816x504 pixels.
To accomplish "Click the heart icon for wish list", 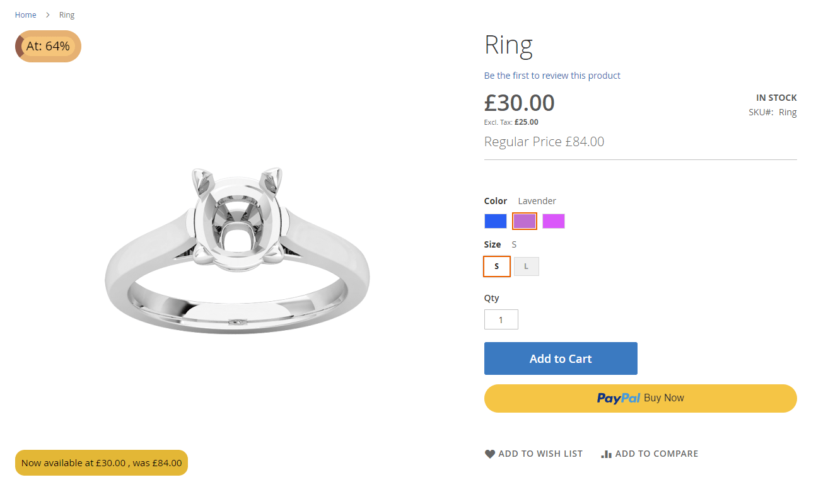I will pos(490,454).
